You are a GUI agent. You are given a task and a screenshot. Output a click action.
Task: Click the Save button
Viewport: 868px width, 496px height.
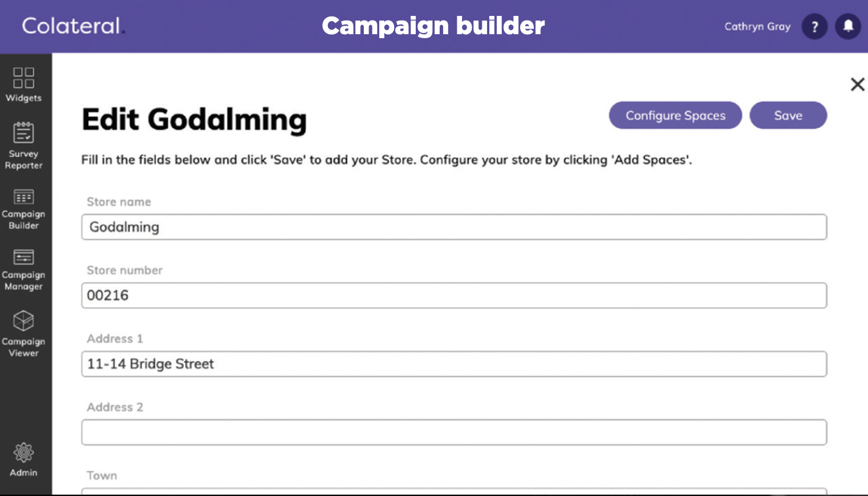[788, 115]
